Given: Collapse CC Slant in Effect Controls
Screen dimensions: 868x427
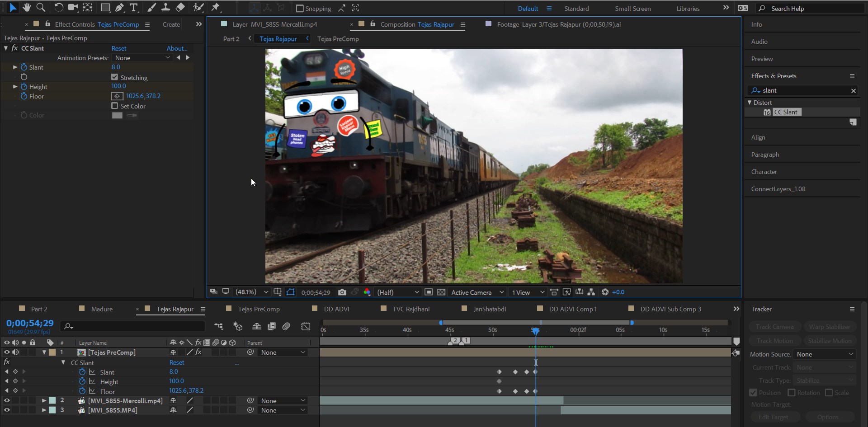Looking at the screenshot, I should [x=6, y=48].
